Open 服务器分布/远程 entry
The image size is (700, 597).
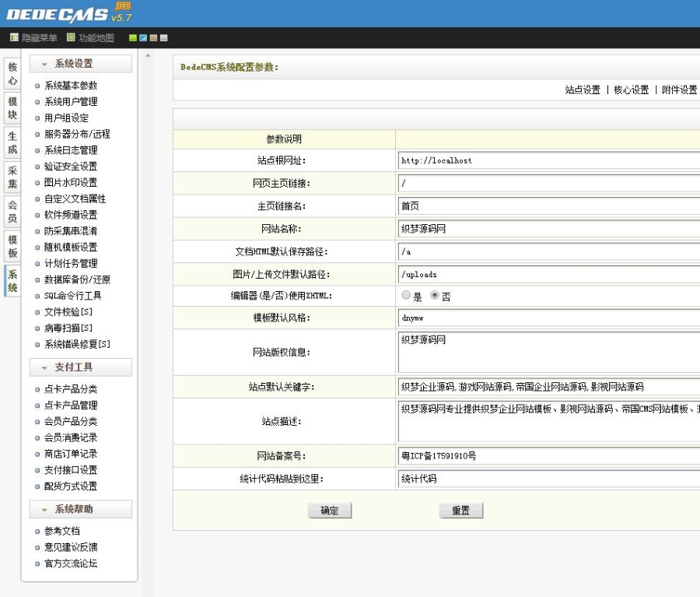tap(77, 134)
